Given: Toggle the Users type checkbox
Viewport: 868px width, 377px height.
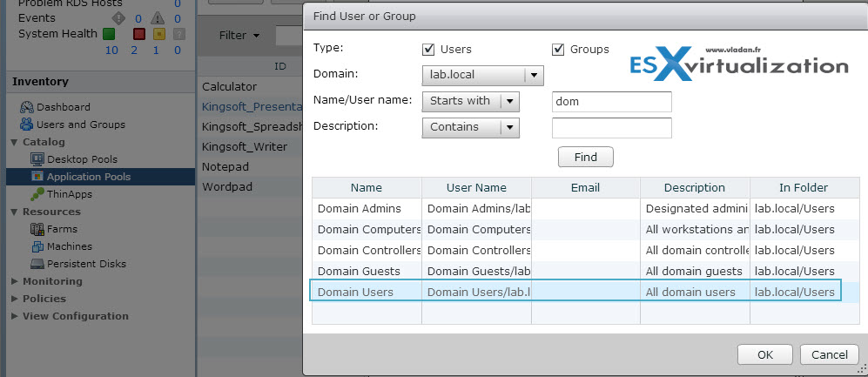Looking at the screenshot, I should pyautogui.click(x=428, y=50).
